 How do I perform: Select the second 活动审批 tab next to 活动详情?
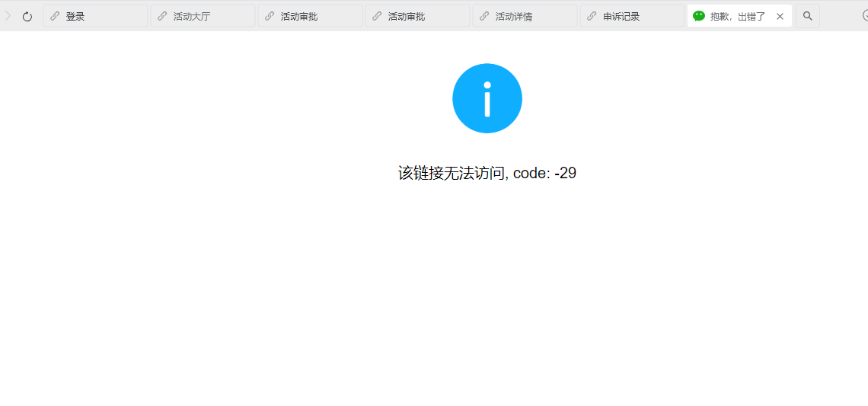point(417,16)
